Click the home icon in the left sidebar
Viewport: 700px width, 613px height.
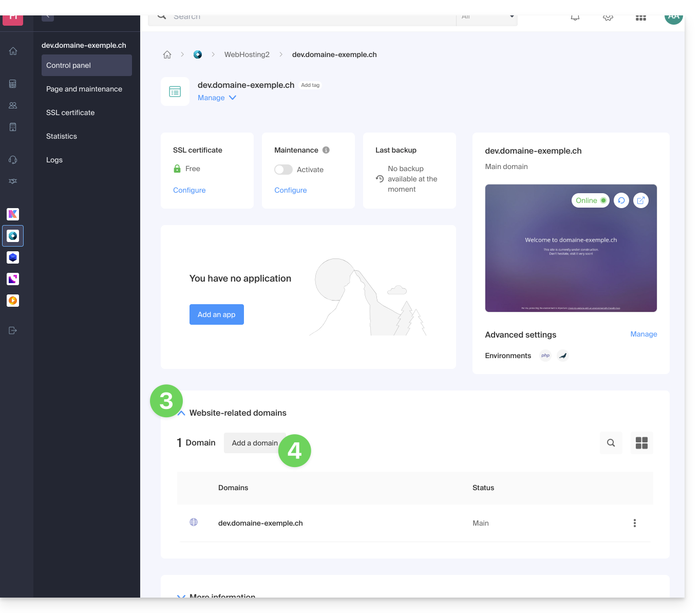click(x=13, y=51)
